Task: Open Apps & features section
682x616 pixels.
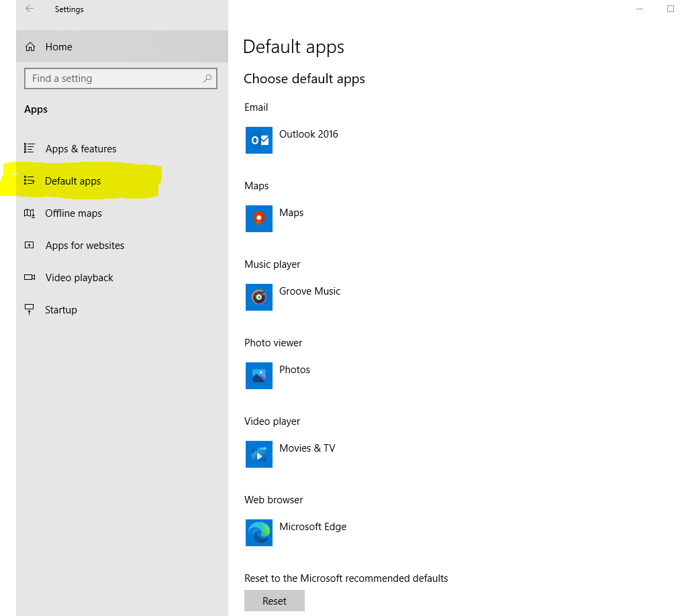Action: pos(81,149)
